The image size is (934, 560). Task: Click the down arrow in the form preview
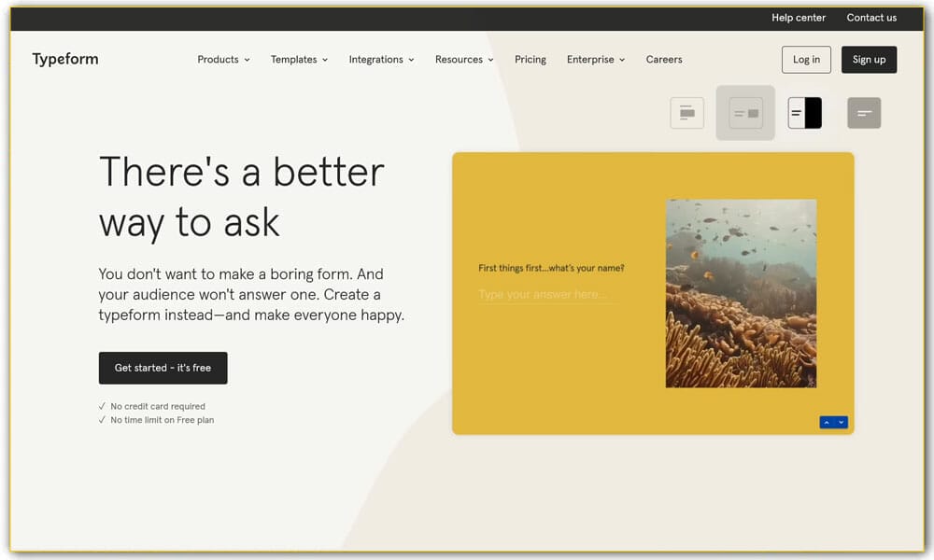[x=842, y=422]
